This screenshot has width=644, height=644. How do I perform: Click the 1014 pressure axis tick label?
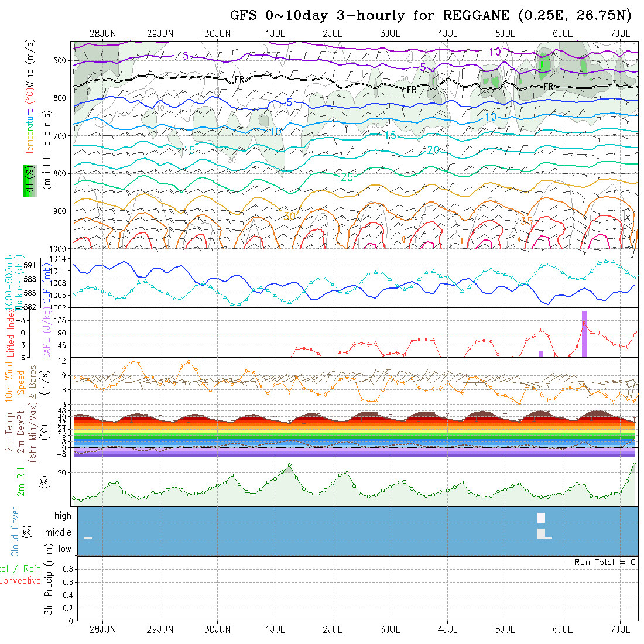(59, 258)
